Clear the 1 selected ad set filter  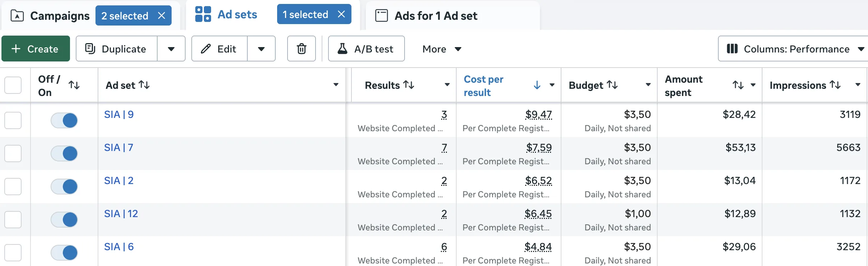tap(341, 14)
